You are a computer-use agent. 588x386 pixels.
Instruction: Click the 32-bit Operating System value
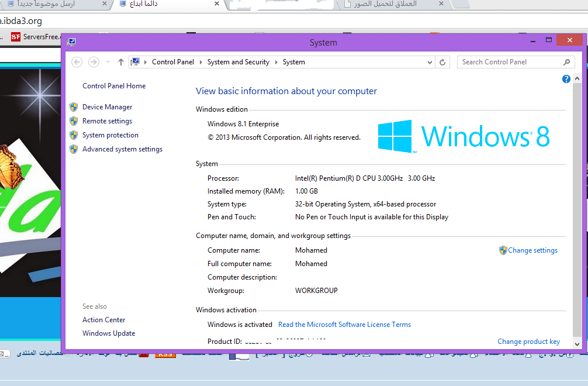pos(365,204)
